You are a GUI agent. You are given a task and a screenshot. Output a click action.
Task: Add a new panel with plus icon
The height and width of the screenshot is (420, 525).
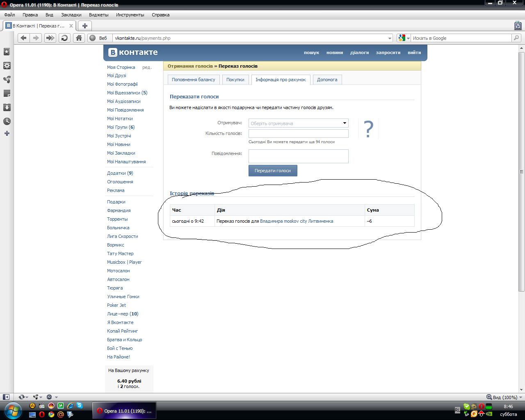[x=7, y=133]
